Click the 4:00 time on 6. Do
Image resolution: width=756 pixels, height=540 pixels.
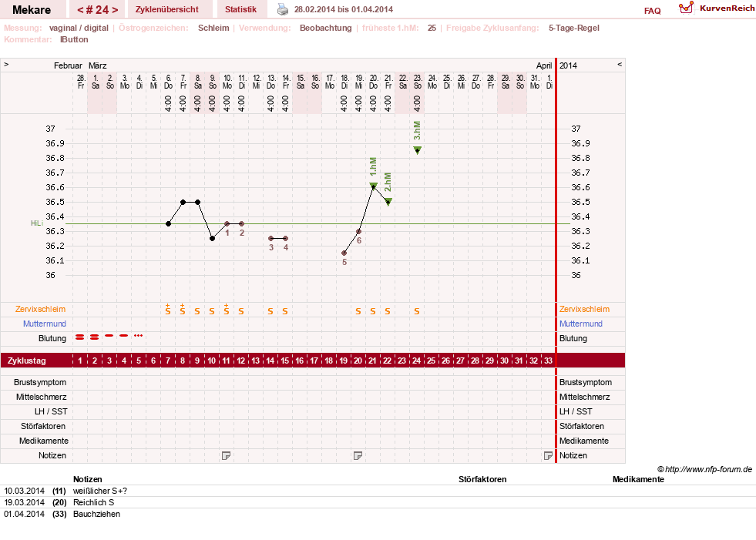pyautogui.click(x=168, y=103)
